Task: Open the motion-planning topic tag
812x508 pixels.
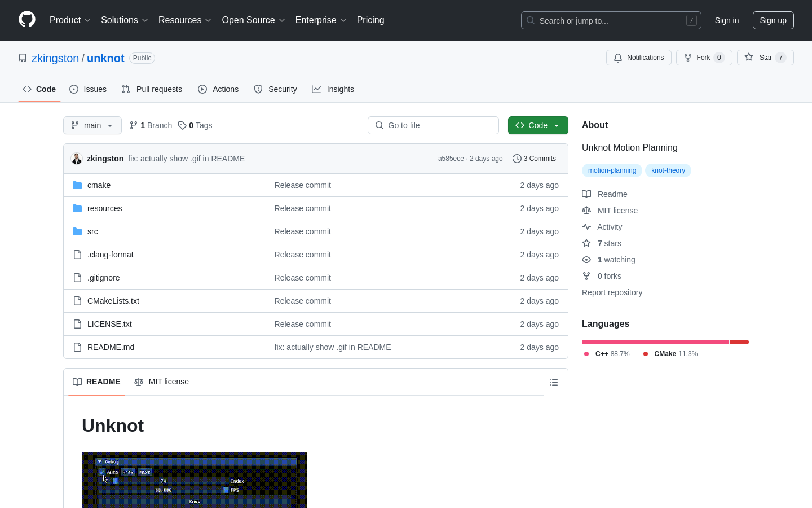Action: (x=612, y=170)
